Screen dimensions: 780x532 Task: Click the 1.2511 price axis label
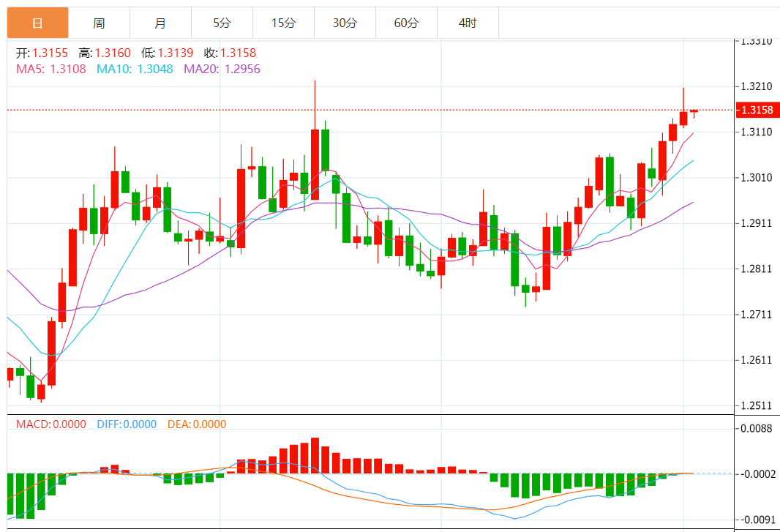pyautogui.click(x=756, y=405)
